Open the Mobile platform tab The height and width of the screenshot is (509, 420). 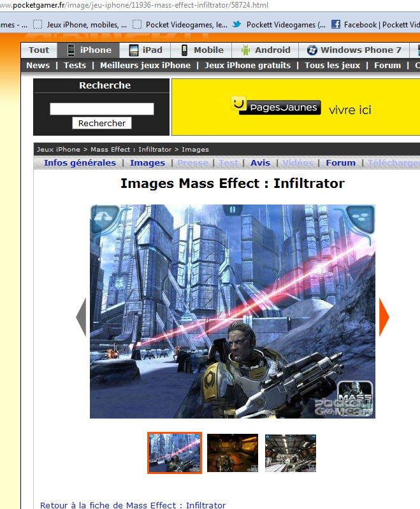(x=201, y=50)
